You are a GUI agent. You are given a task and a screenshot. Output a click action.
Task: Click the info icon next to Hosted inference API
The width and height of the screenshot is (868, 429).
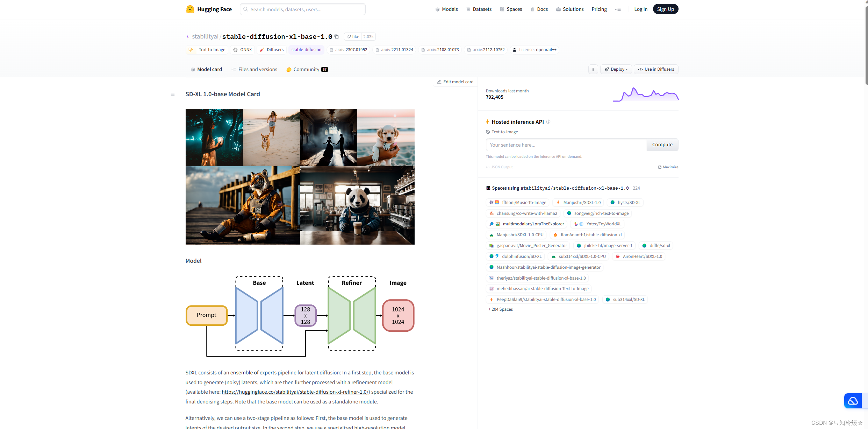(x=548, y=122)
